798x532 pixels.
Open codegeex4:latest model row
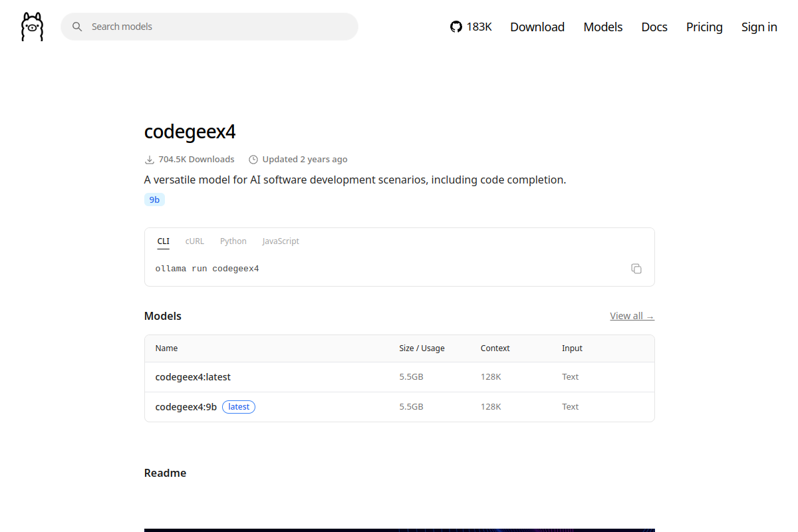click(400, 377)
